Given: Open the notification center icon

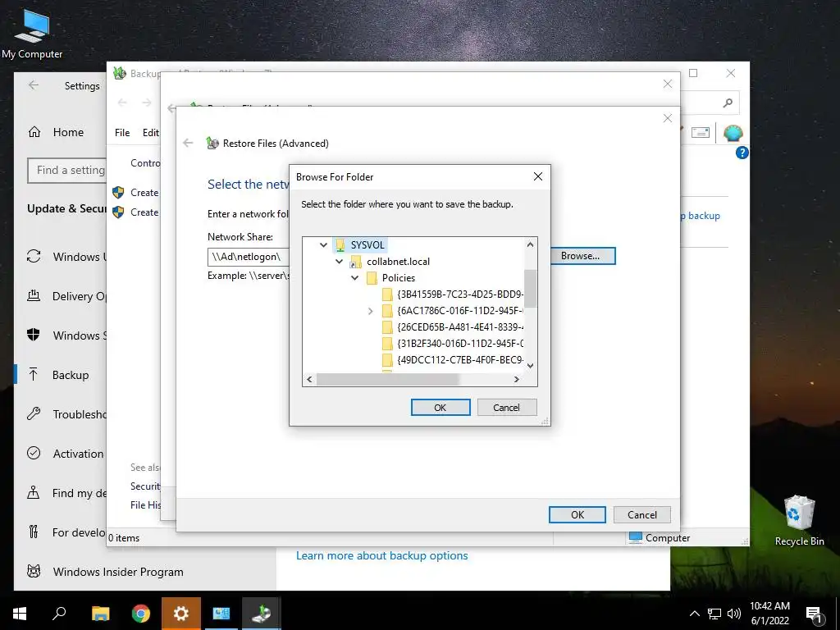Looking at the screenshot, I should (x=814, y=615).
